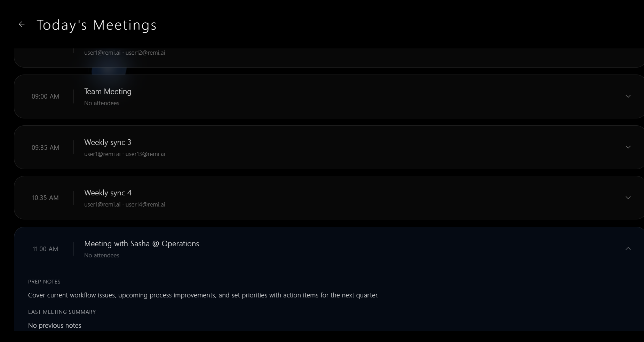
Task: Click the PREP NOTES section label
Action: pyautogui.click(x=44, y=282)
